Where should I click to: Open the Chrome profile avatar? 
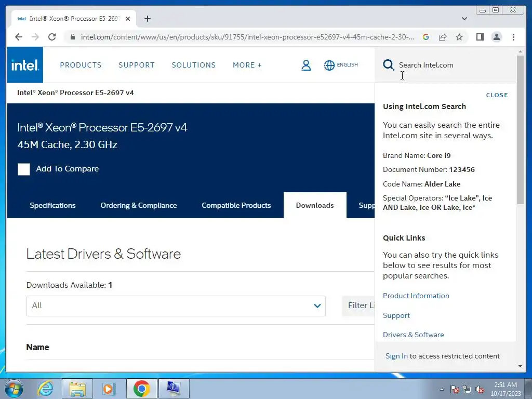pyautogui.click(x=496, y=37)
